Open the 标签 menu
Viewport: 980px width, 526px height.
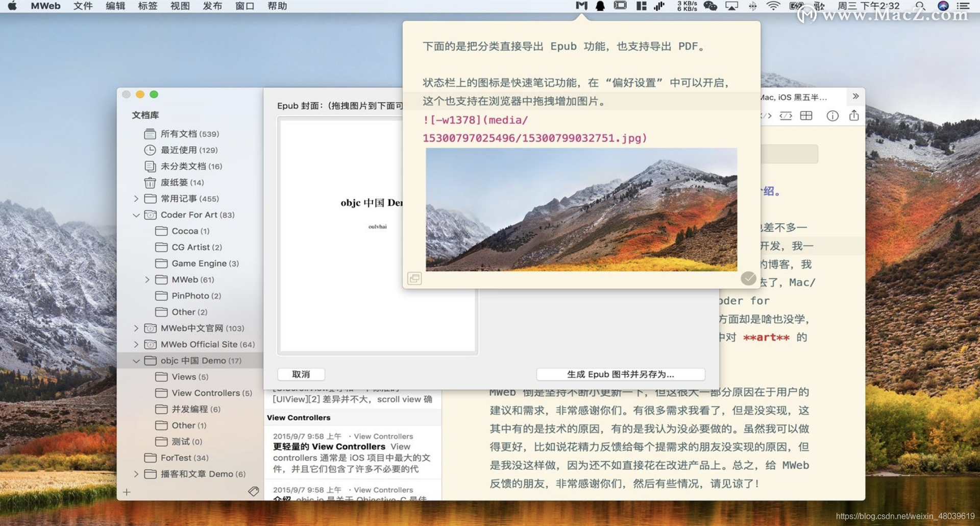[x=148, y=6]
